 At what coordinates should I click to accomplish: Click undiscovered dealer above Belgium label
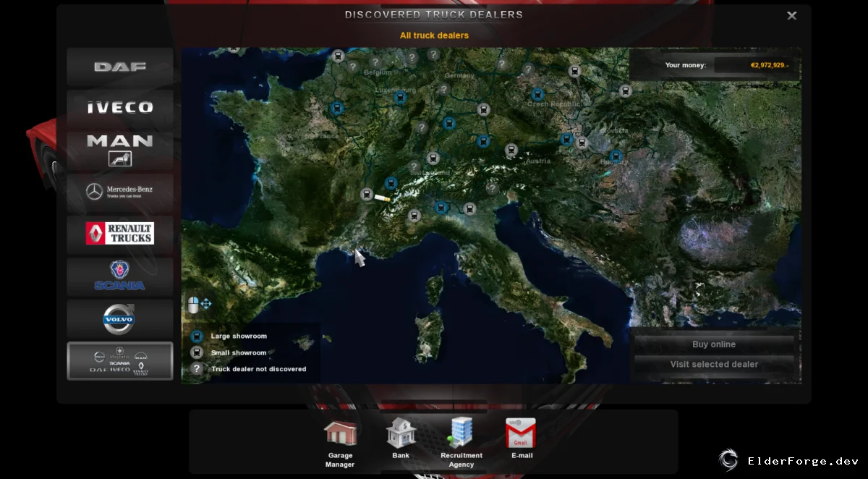click(x=375, y=62)
